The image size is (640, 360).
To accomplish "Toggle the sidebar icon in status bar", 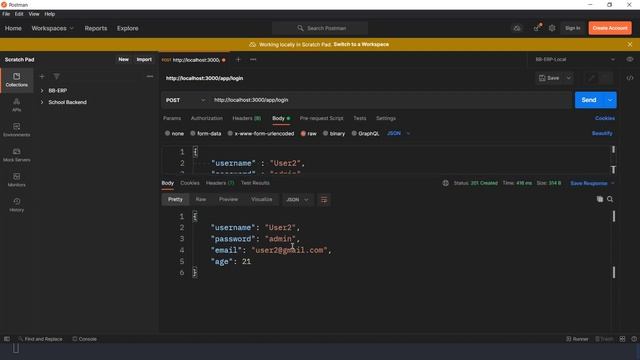I will [7, 339].
